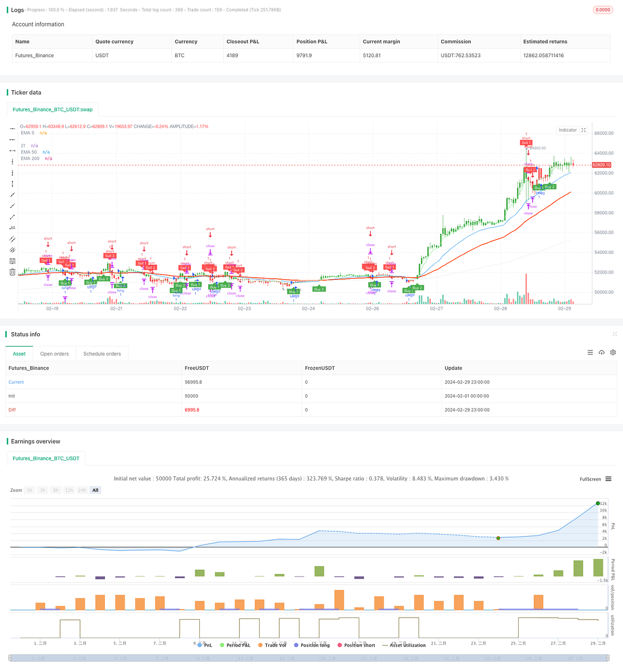Open the Current row link in asset table
The width and height of the screenshot is (623, 672).
pos(16,382)
